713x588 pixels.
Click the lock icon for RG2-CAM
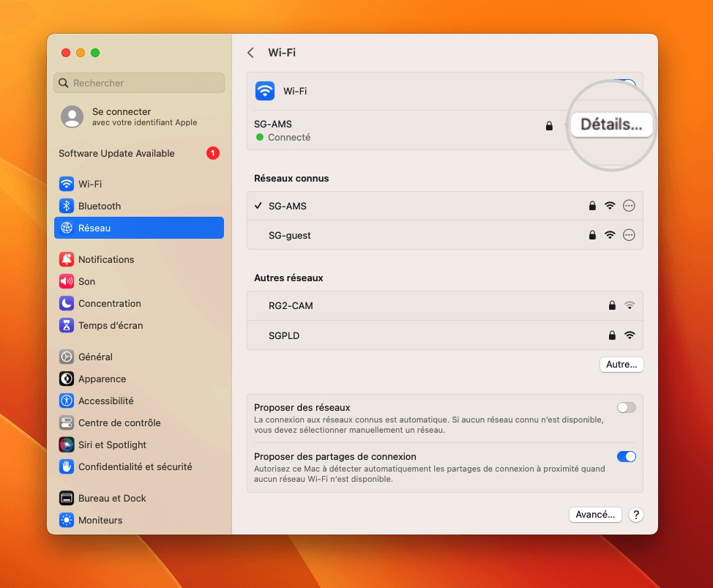click(x=612, y=305)
